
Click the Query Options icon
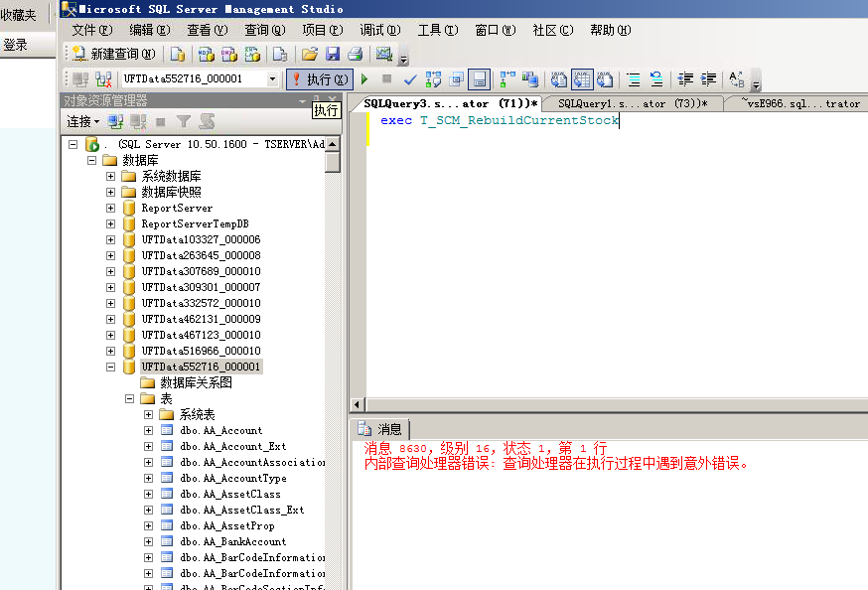pyautogui.click(x=456, y=79)
